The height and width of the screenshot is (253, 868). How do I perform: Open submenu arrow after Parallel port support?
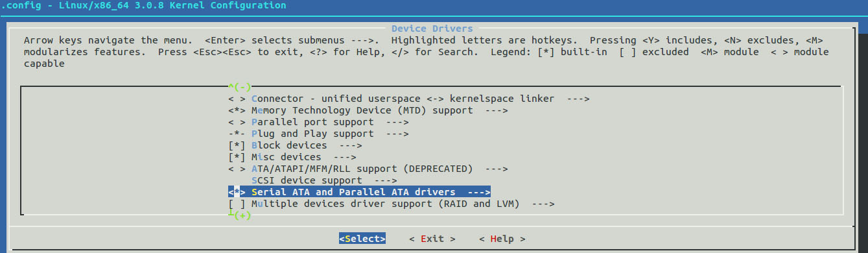pos(397,122)
